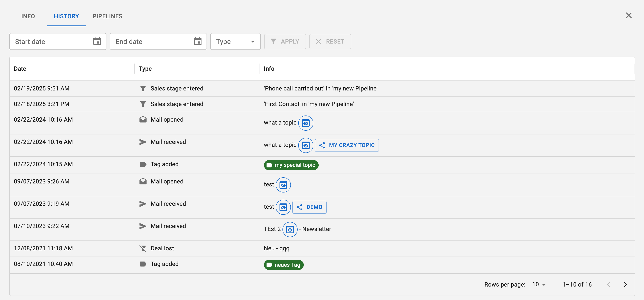Open the DEMO share button
Screen dimensions: 644x300
coord(309,207)
